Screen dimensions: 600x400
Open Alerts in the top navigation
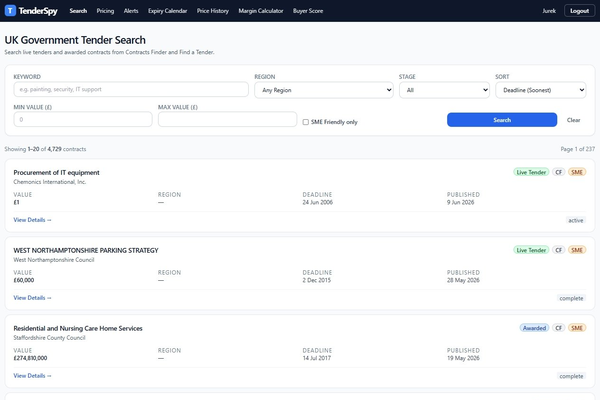[x=131, y=11]
